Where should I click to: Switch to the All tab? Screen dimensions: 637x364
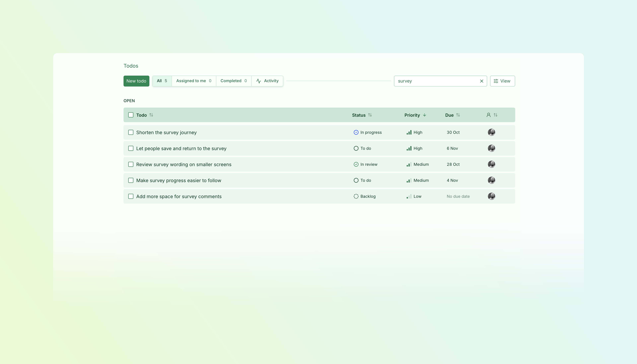(162, 81)
